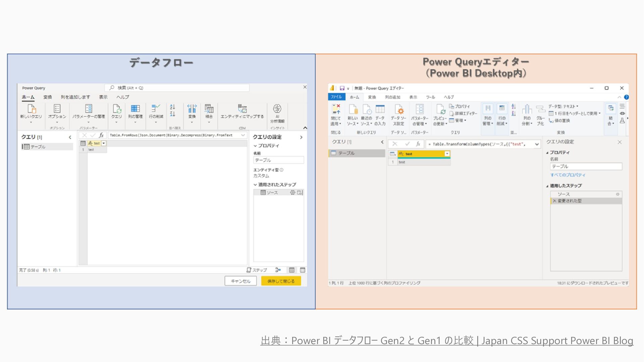
Task: Toggle ステップ view in dataflow status bar
Action: 257,270
